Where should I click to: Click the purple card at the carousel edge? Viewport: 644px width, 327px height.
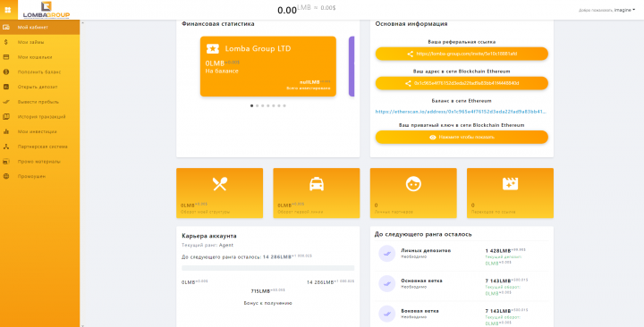(x=352, y=66)
